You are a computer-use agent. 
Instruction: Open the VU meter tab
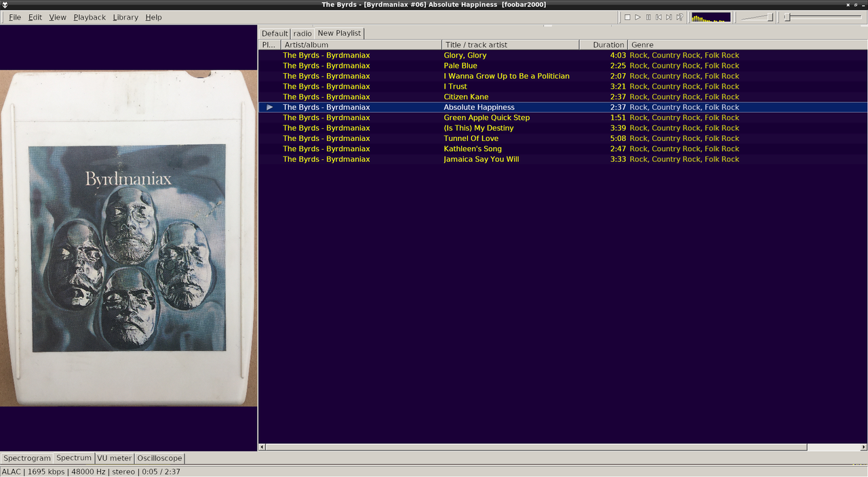pos(114,458)
